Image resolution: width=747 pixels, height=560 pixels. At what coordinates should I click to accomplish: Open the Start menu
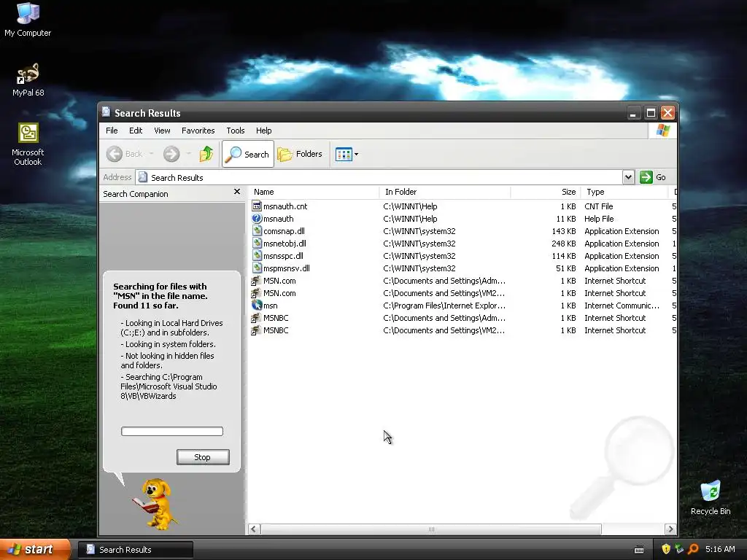coord(34,550)
